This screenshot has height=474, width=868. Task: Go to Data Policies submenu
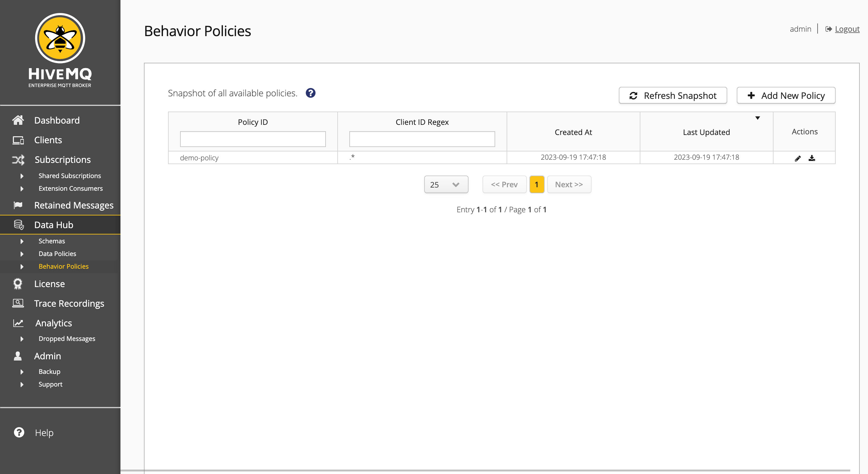pyautogui.click(x=57, y=254)
